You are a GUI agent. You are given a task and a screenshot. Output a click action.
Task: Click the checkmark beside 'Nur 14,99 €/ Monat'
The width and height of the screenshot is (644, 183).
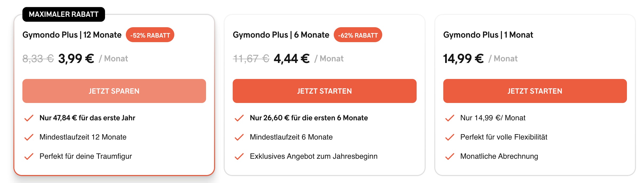coord(449,118)
